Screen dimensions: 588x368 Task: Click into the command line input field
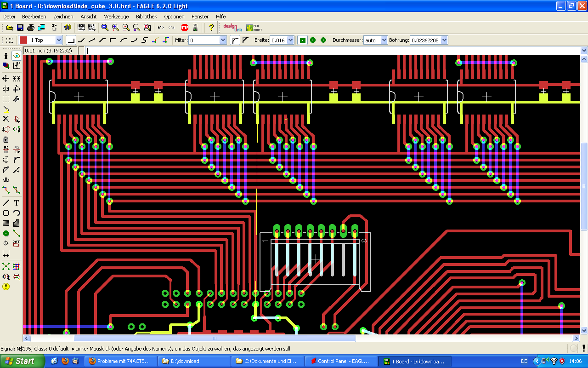coord(333,51)
